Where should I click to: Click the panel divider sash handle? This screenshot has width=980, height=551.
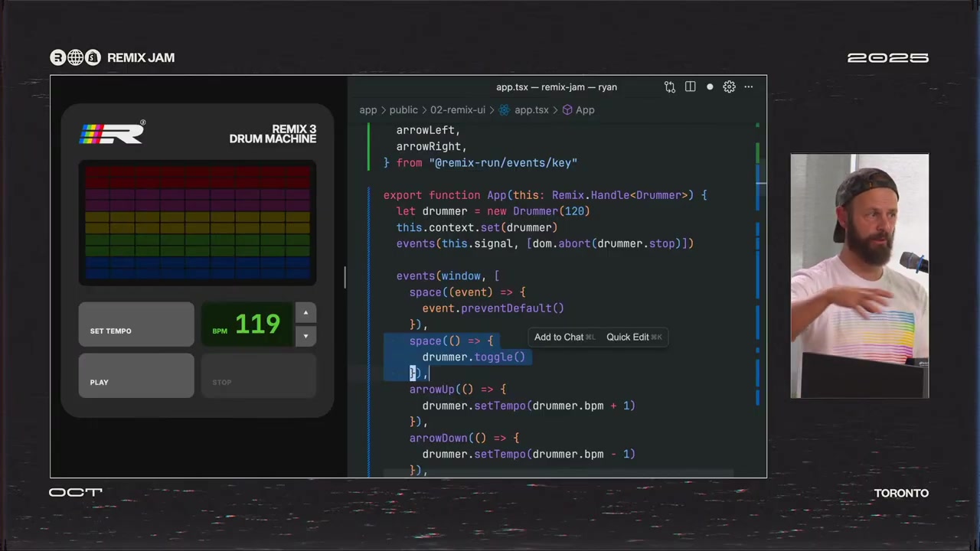pos(345,278)
